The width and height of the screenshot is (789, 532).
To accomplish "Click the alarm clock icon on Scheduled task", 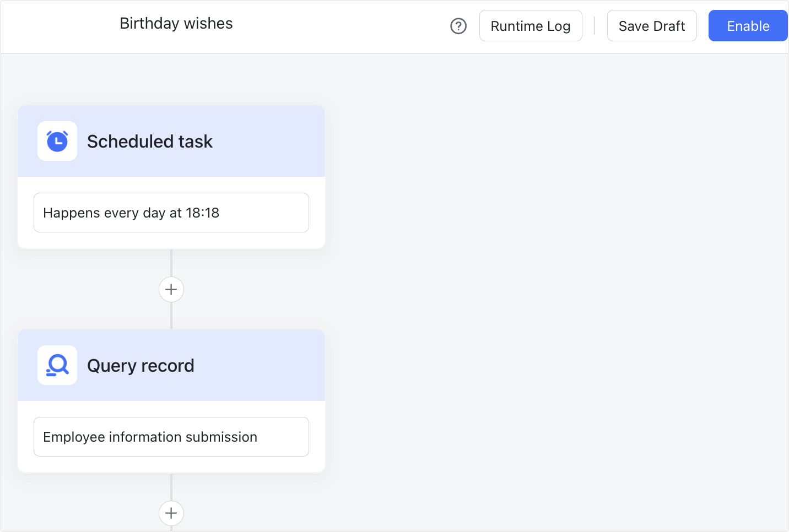I will (57, 141).
